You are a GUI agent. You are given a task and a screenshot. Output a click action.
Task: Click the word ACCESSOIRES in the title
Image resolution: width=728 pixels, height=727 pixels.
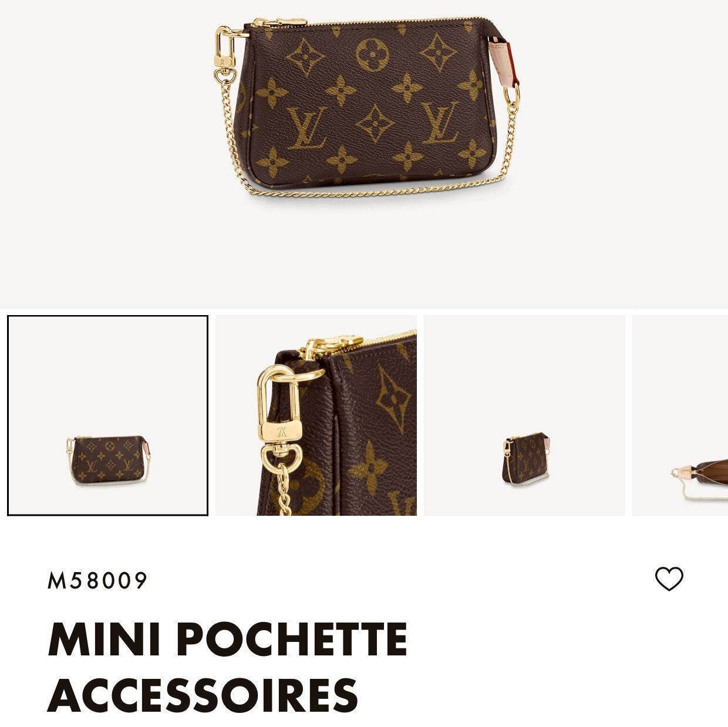click(x=203, y=694)
